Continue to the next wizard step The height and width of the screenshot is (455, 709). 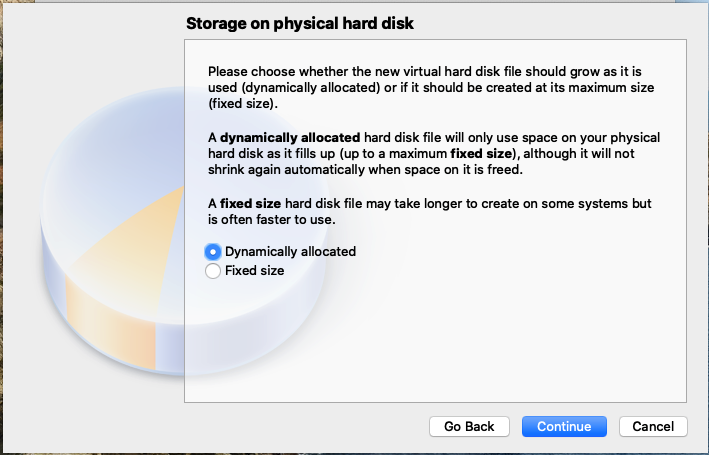(564, 427)
